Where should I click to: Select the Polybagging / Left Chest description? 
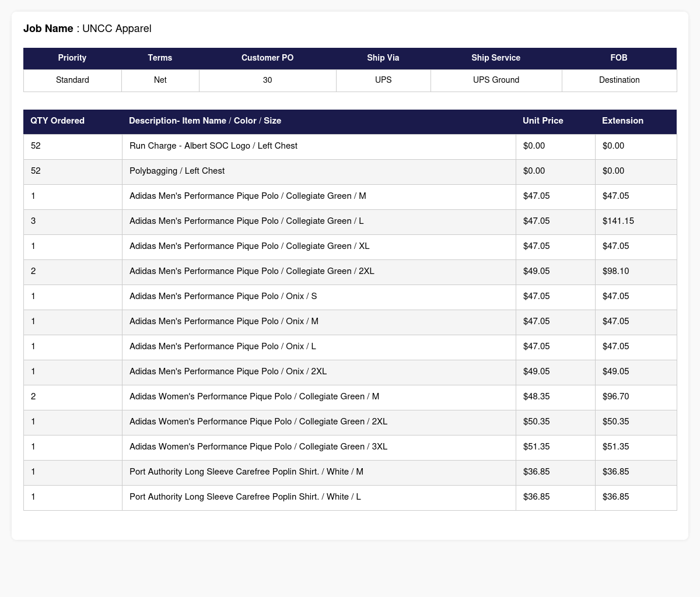177,171
